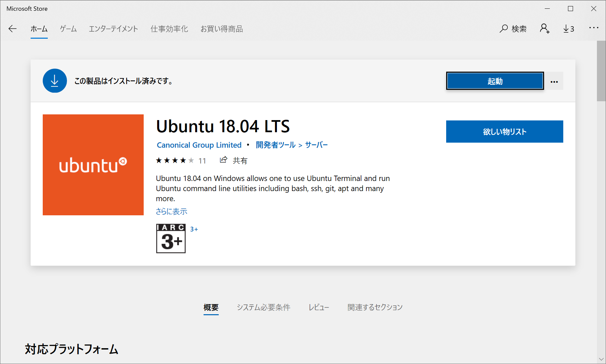Add to wishlist via 欲しい物リスト button
606x364 pixels.
tap(504, 132)
